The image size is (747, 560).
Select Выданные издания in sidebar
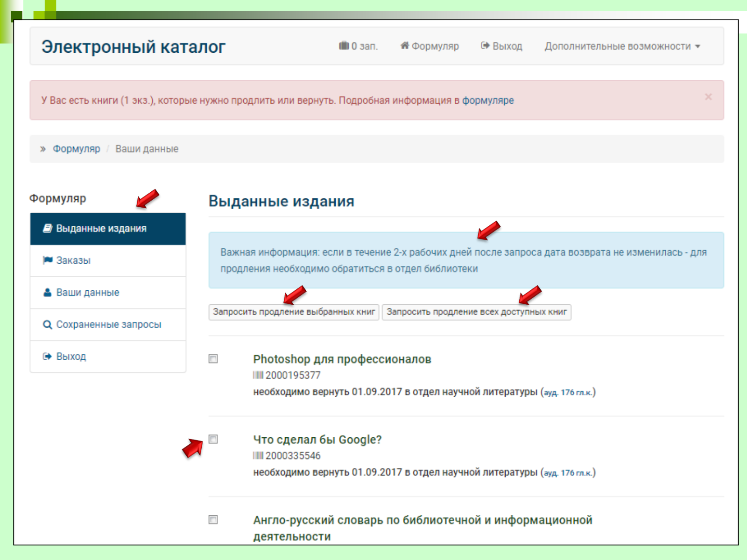(108, 229)
